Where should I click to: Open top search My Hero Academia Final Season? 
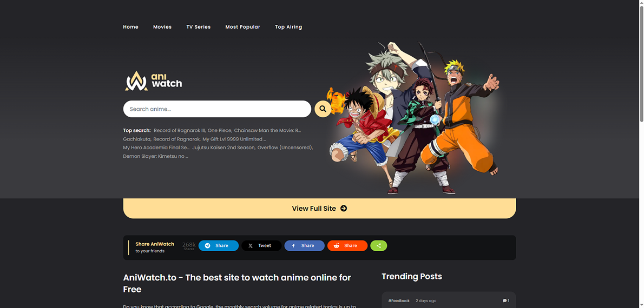tap(156, 147)
